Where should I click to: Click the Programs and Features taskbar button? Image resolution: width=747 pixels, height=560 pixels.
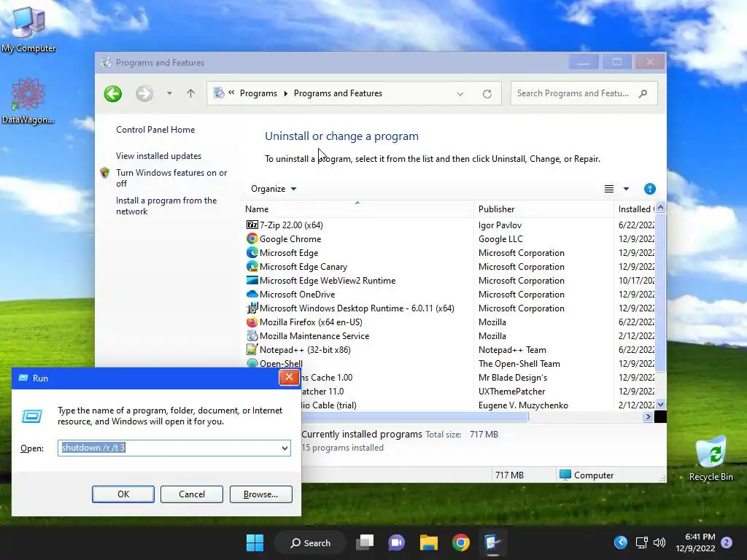pos(492,542)
